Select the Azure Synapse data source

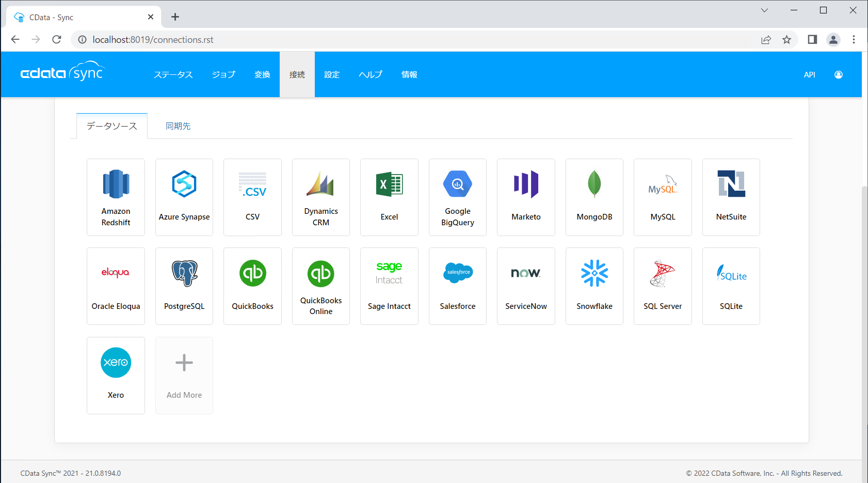[184, 197]
